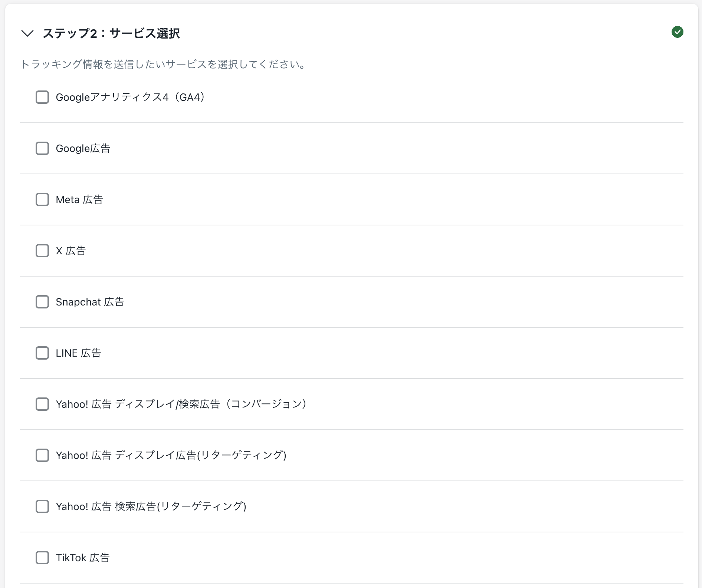Enable the TikTok 広告 checkbox
The image size is (702, 588).
(42, 558)
